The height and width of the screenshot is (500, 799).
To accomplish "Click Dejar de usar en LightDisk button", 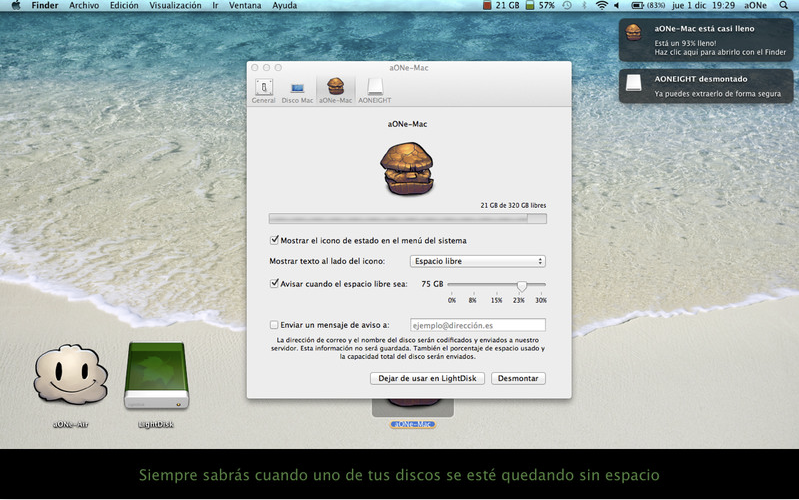I will (x=427, y=378).
